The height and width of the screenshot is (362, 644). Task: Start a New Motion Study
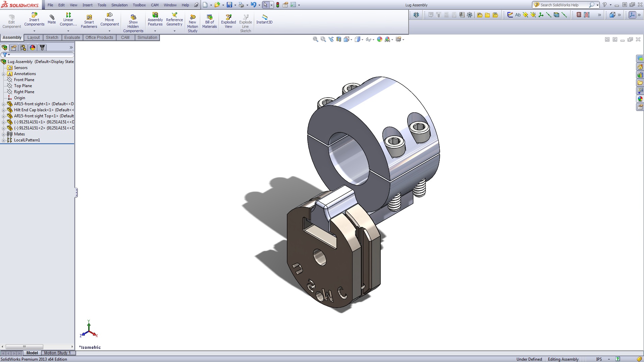click(x=193, y=23)
